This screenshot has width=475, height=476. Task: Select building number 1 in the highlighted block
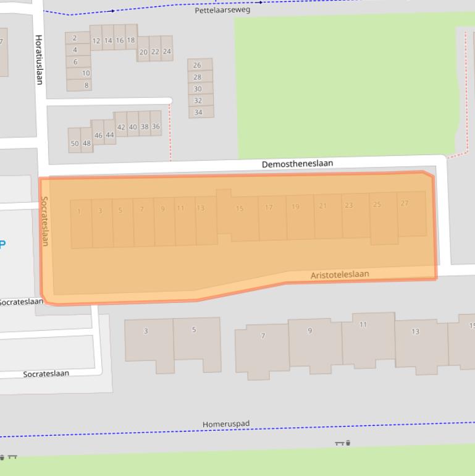81,223
